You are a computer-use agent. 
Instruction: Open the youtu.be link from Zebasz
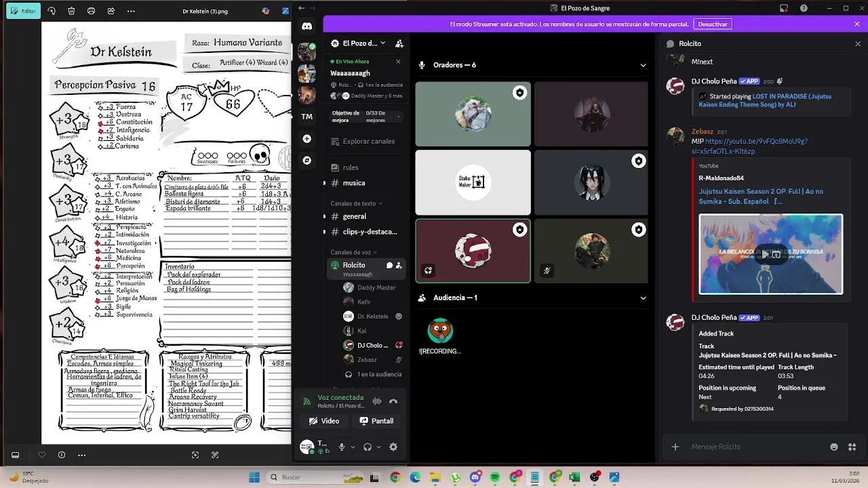pyautogui.click(x=749, y=146)
